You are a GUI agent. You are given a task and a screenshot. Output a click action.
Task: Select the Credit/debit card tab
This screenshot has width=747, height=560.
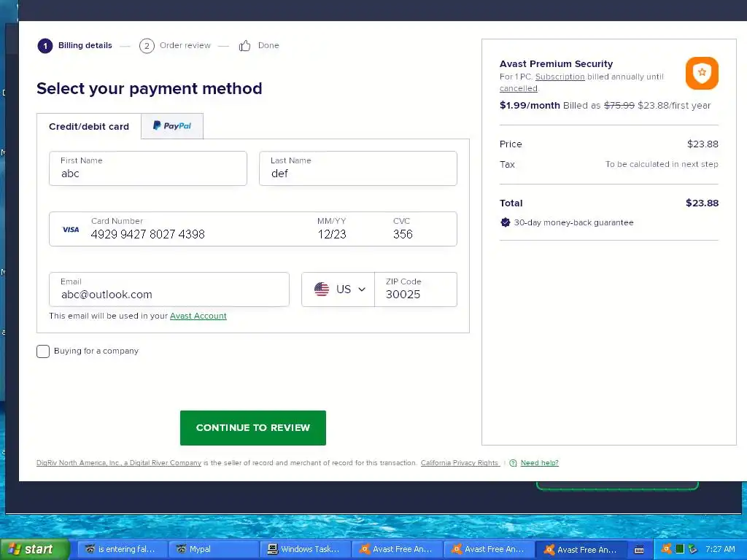coord(89,127)
